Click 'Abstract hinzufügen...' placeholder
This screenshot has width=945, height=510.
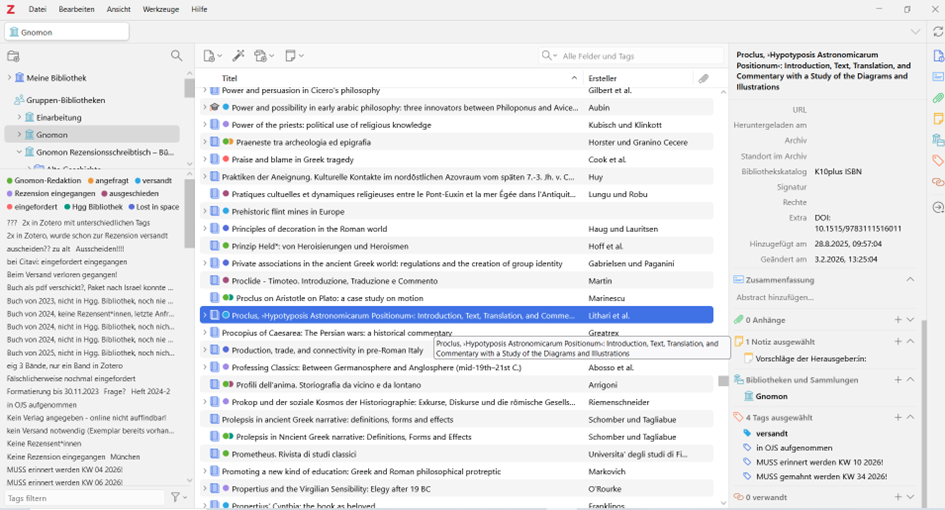point(774,297)
